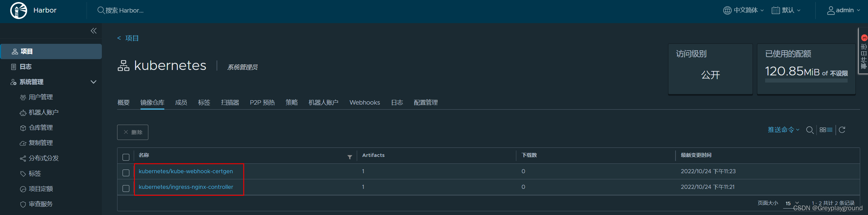Go to 项目 in the sidebar
This screenshot has width=868, height=215.
pyautogui.click(x=51, y=51)
